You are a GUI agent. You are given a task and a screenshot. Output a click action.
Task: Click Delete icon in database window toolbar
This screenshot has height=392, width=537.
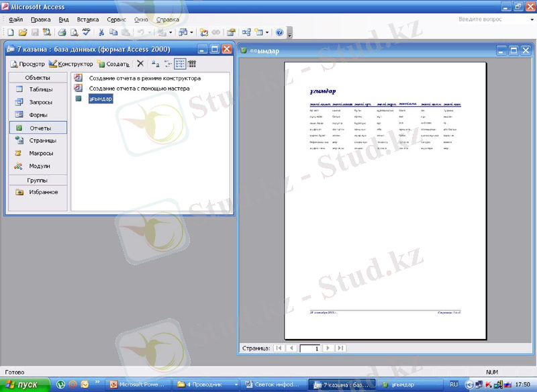point(140,63)
